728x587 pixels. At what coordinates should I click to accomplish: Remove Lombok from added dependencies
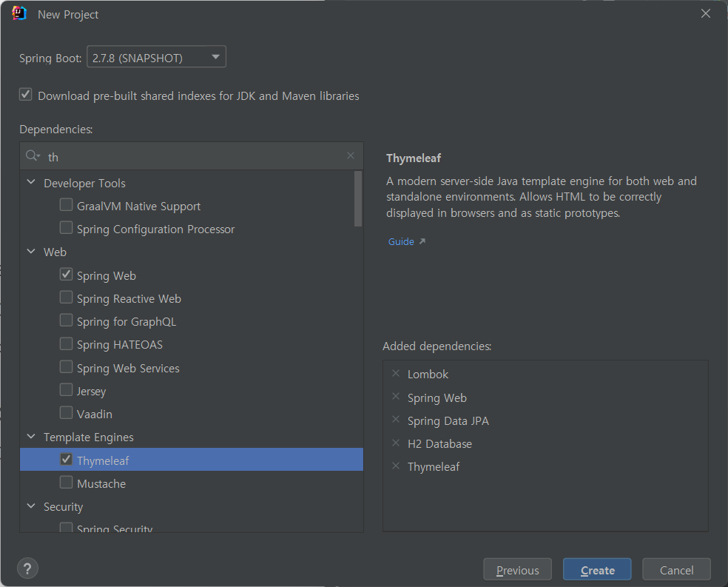[x=396, y=373]
